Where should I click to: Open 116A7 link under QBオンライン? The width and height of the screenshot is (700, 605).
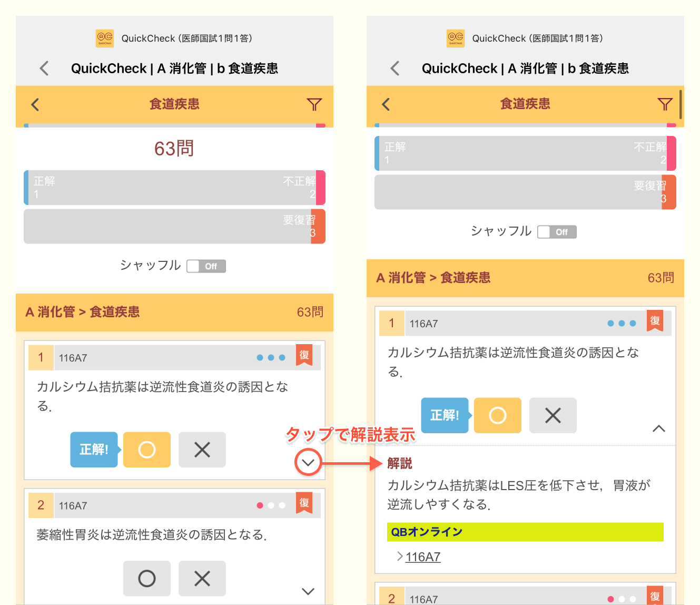423,557
